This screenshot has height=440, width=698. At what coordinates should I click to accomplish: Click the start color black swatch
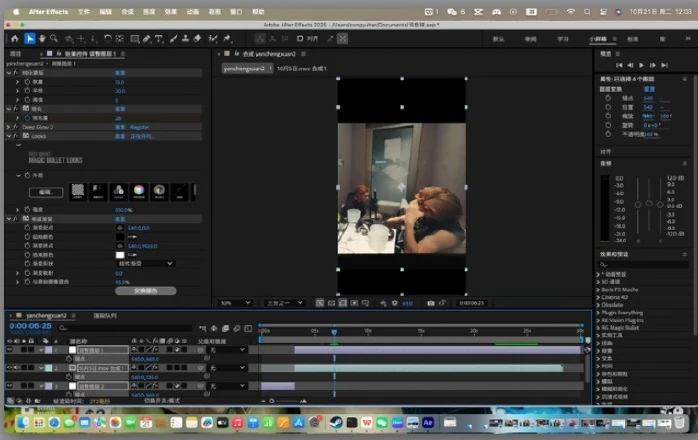pos(120,237)
